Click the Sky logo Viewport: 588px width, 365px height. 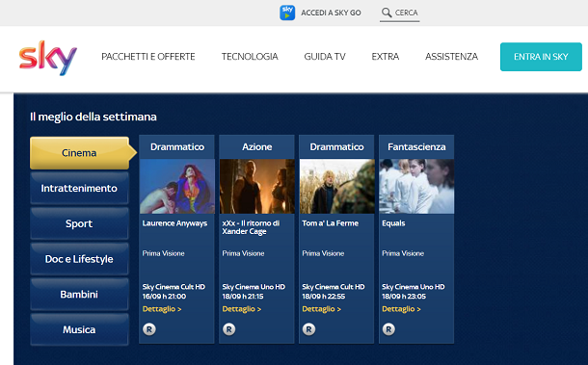[x=48, y=58]
